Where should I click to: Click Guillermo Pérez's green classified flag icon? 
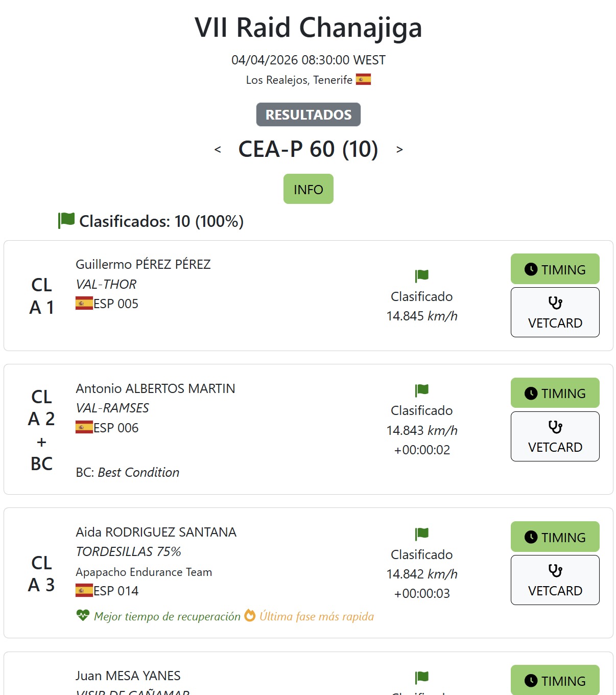422,276
